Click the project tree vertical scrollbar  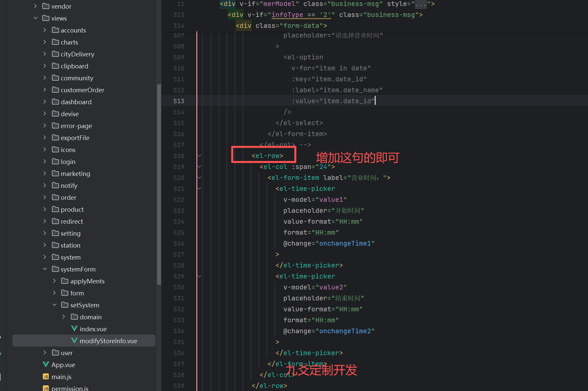point(159,184)
